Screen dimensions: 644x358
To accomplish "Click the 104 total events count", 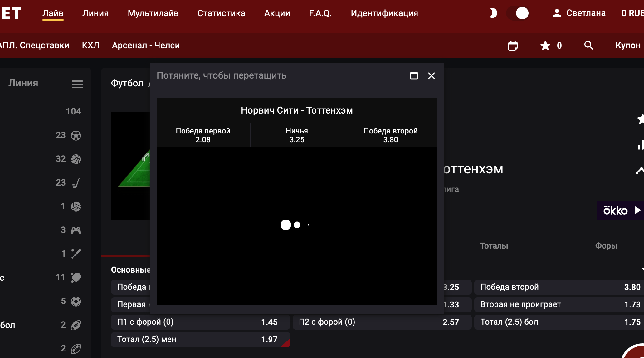I will coord(73,111).
